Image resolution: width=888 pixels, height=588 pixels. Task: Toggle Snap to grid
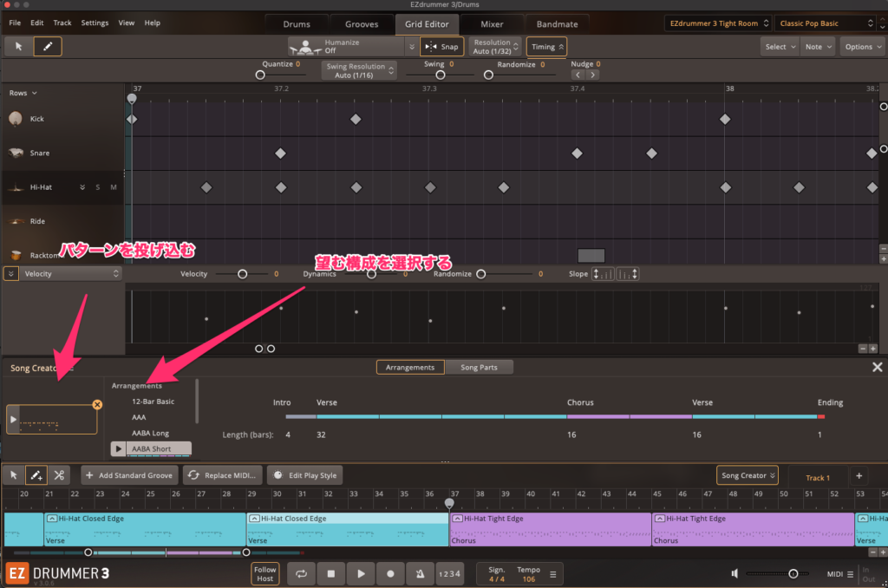point(441,47)
